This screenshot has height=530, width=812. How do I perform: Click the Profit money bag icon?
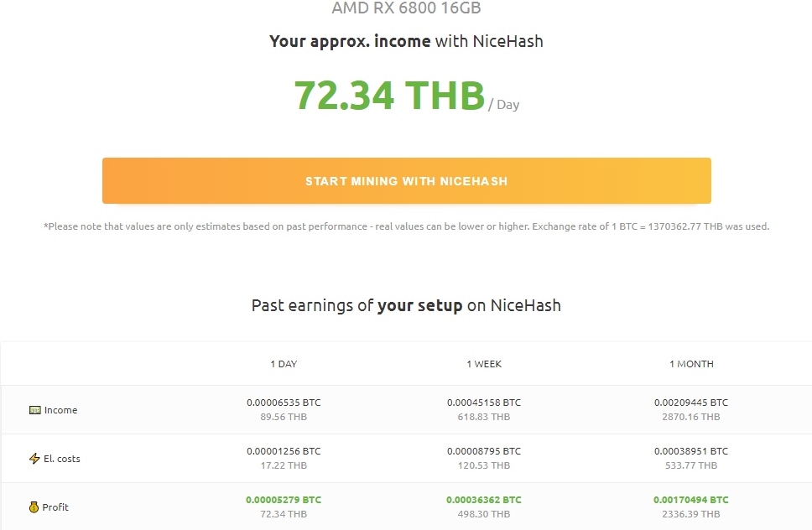(34, 507)
